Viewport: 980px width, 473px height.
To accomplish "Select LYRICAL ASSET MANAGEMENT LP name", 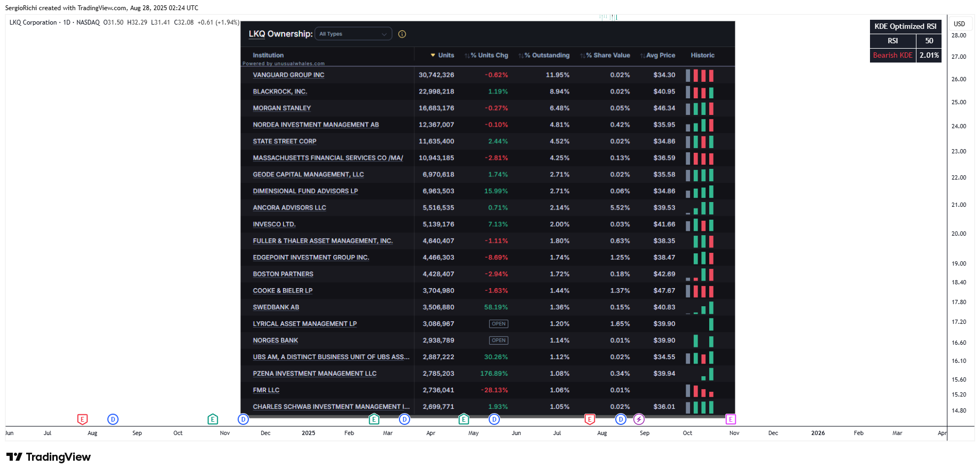I will pos(304,323).
